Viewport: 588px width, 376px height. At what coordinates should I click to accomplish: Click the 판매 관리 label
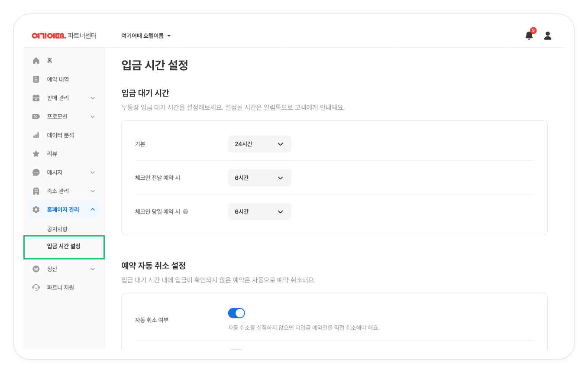point(58,98)
